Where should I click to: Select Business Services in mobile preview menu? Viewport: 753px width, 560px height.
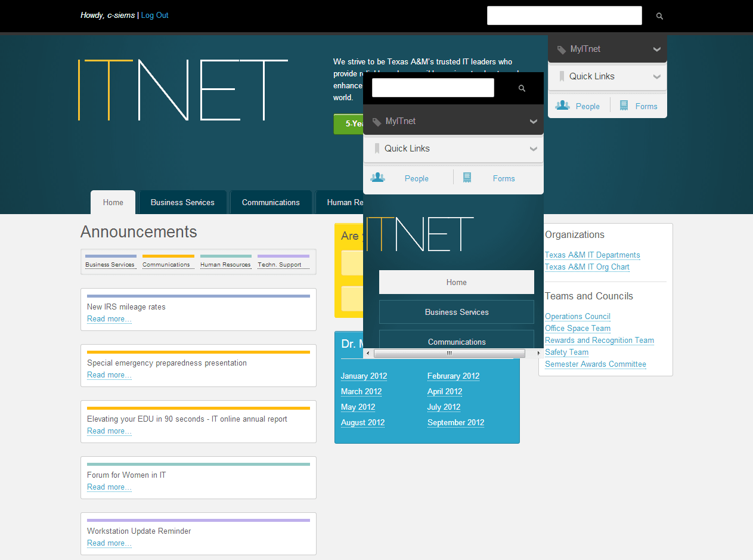(457, 312)
